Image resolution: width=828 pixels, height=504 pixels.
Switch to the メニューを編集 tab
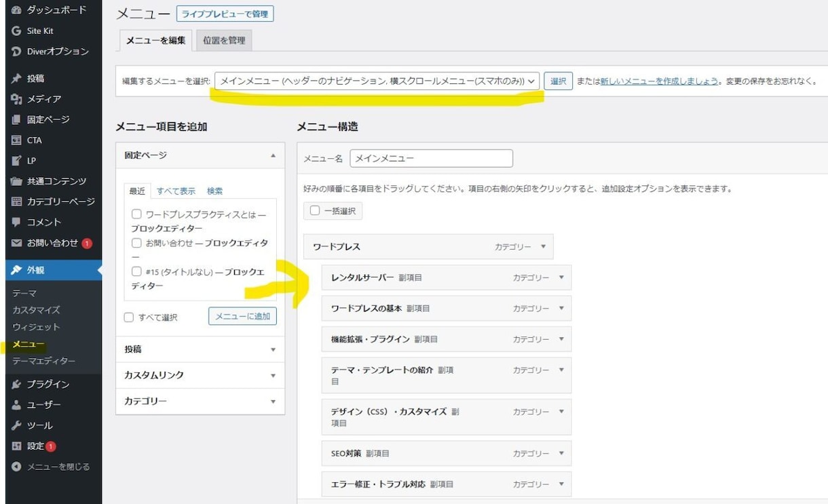(x=155, y=40)
